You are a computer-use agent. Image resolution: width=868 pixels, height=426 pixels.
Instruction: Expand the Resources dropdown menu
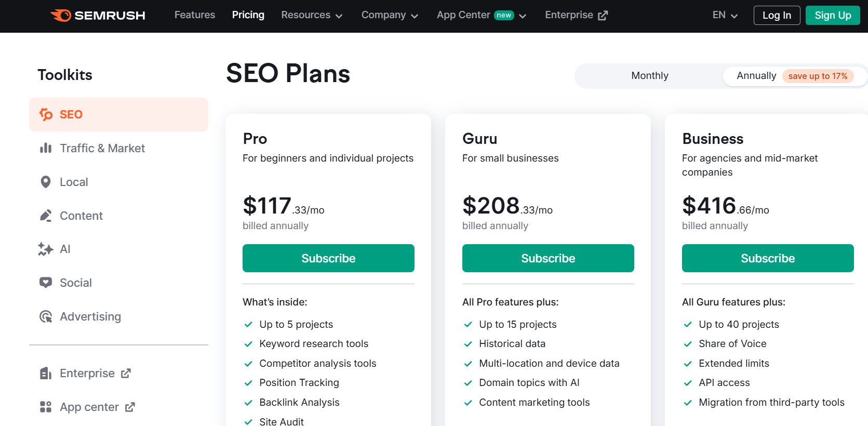tap(312, 15)
